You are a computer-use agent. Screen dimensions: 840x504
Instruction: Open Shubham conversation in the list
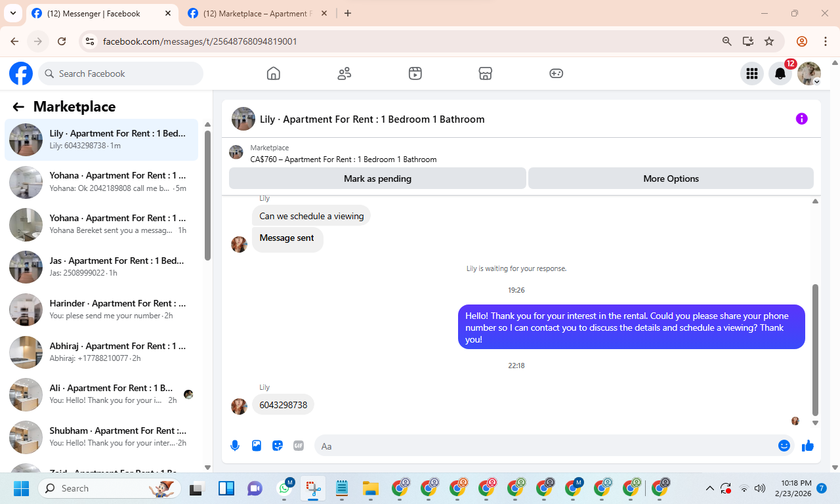tap(101, 438)
